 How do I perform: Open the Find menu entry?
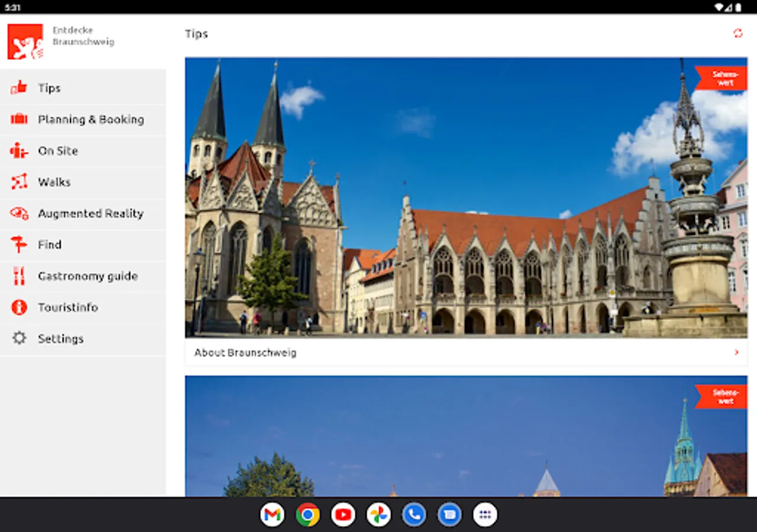point(83,245)
